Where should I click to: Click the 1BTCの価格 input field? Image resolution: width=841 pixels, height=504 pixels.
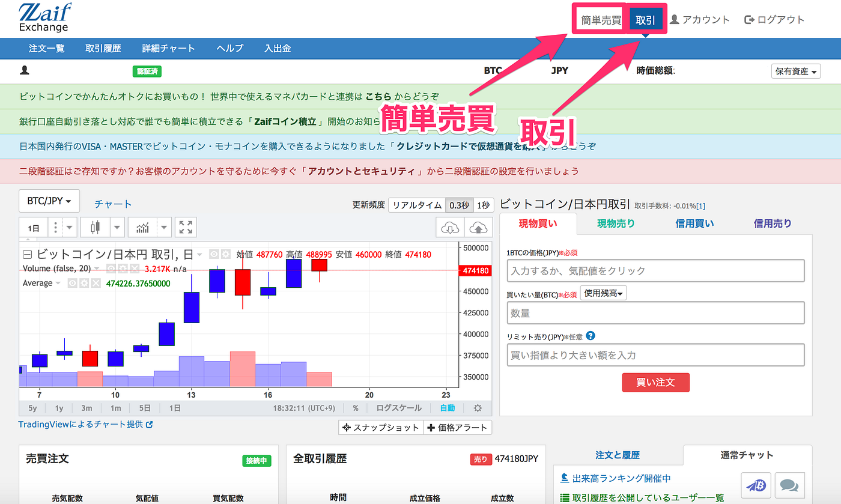655,271
